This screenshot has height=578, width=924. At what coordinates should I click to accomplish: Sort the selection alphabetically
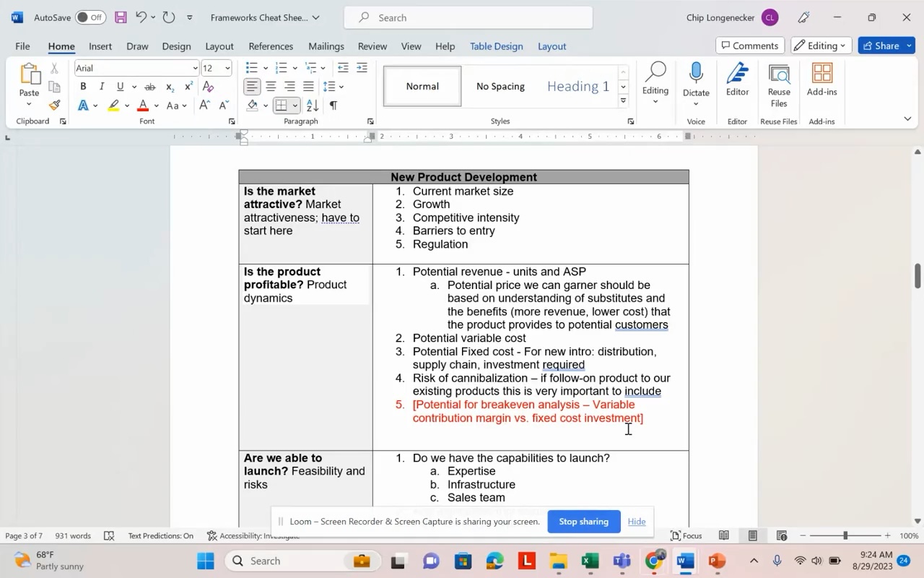pyautogui.click(x=313, y=105)
